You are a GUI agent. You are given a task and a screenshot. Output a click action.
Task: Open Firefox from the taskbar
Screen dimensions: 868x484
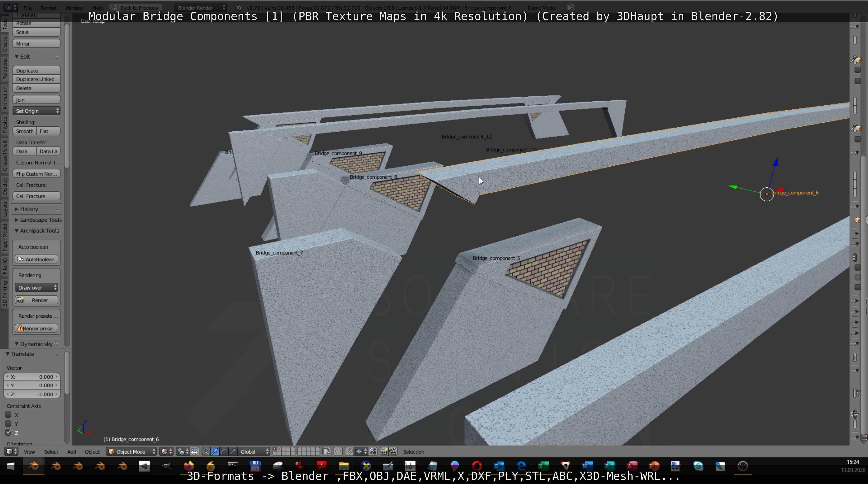tap(189, 466)
